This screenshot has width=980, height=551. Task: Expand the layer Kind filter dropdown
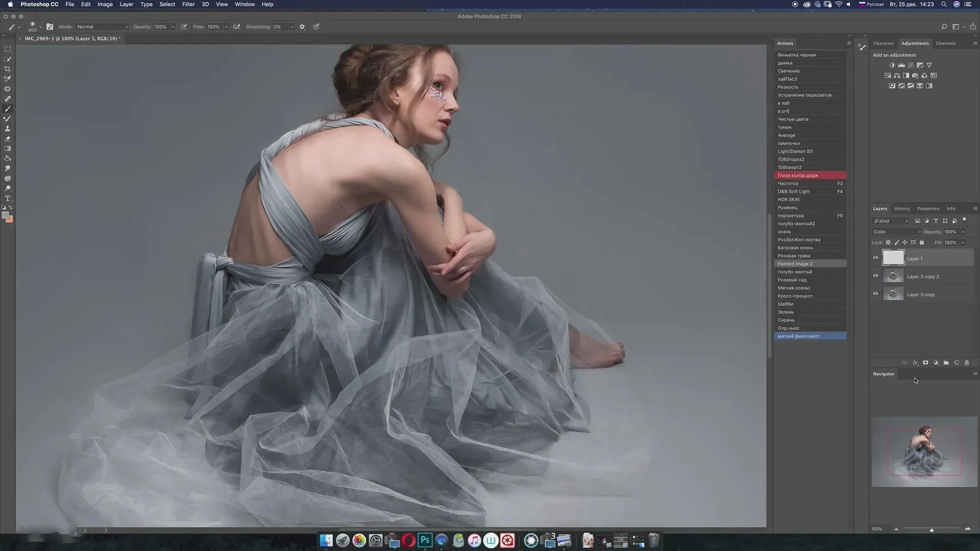pos(891,221)
